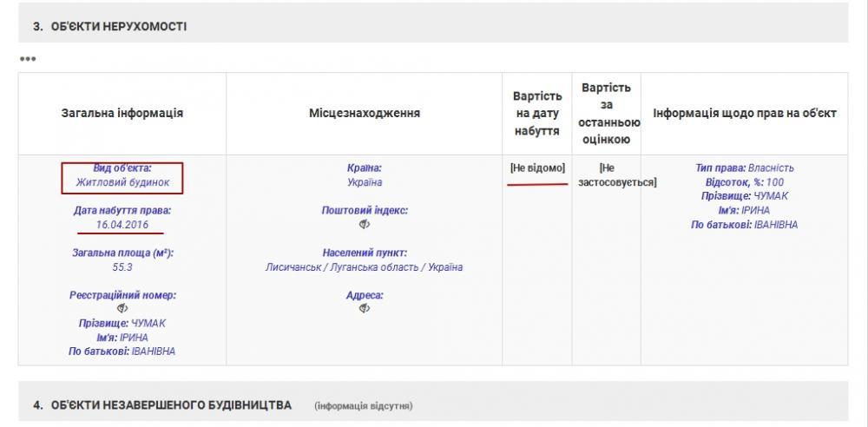868x427 pixels.
Task: Select the date 16.04.2016
Action: pos(122,225)
